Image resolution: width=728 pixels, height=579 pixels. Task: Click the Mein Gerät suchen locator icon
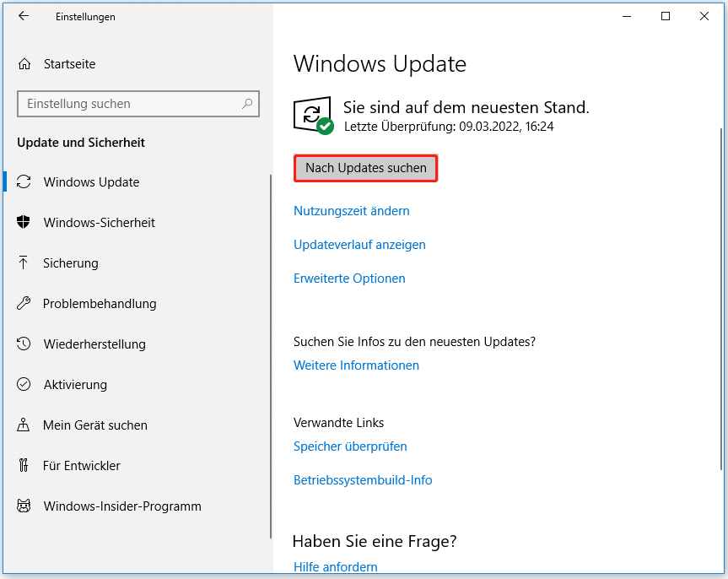coord(24,425)
